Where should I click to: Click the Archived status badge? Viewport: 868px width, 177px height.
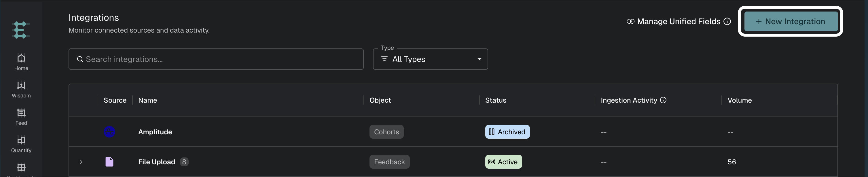[x=507, y=132]
